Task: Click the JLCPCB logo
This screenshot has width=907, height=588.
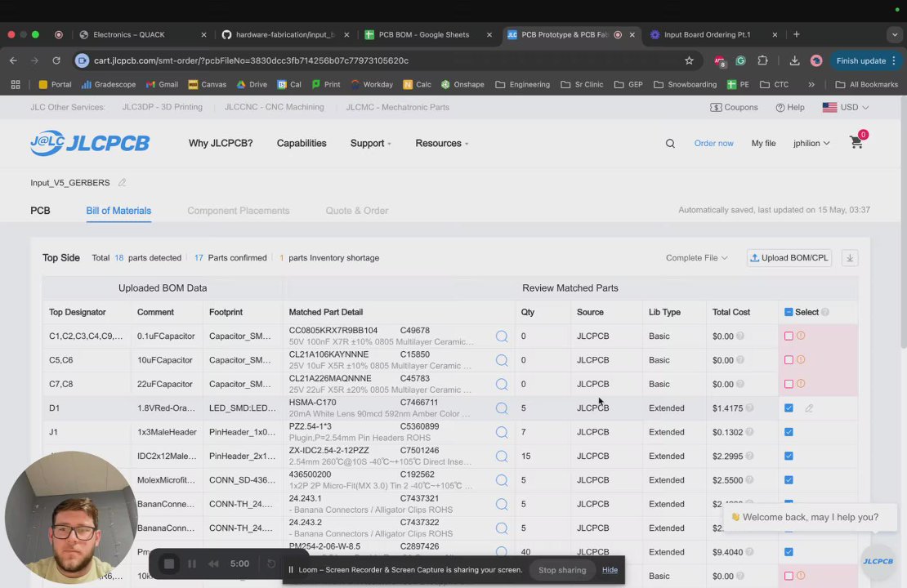Action: (90, 143)
